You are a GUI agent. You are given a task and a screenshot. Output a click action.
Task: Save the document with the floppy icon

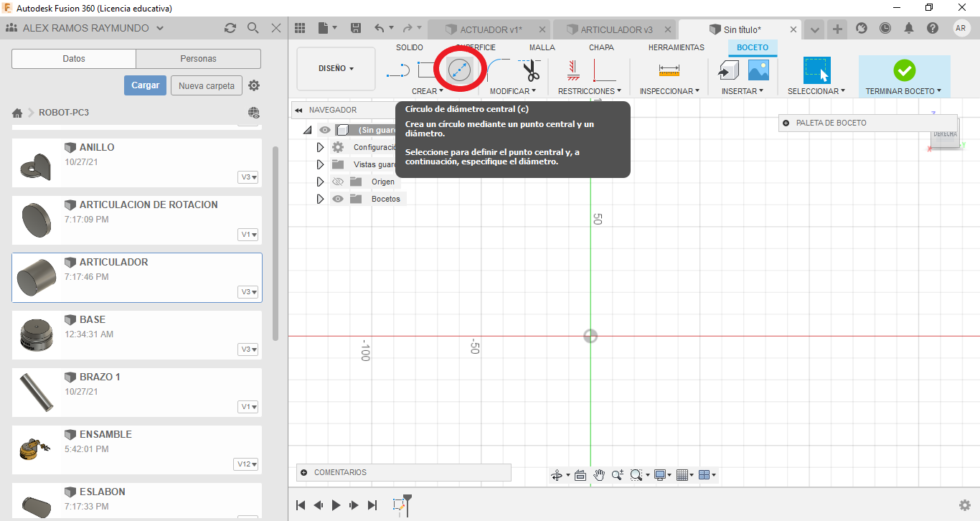355,28
